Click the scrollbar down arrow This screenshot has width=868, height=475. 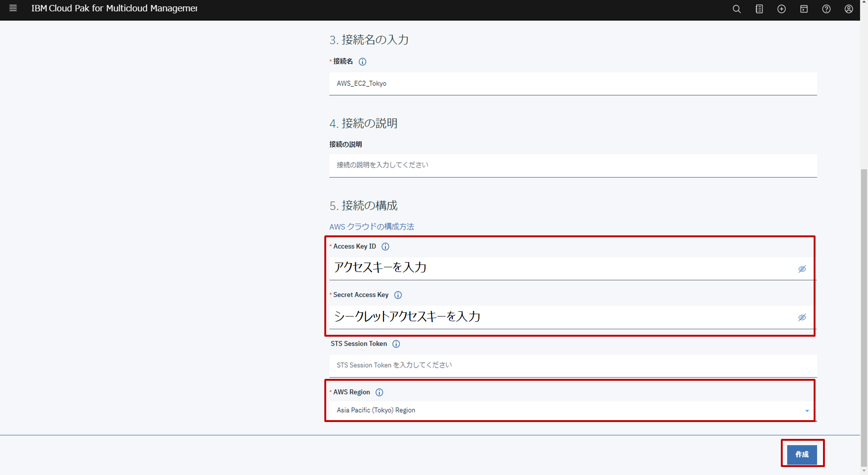(864, 470)
